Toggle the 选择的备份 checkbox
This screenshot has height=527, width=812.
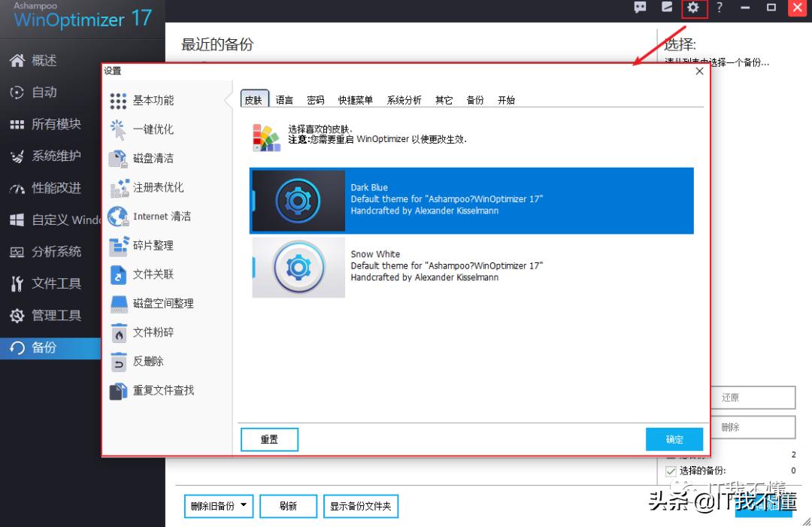tap(671, 471)
